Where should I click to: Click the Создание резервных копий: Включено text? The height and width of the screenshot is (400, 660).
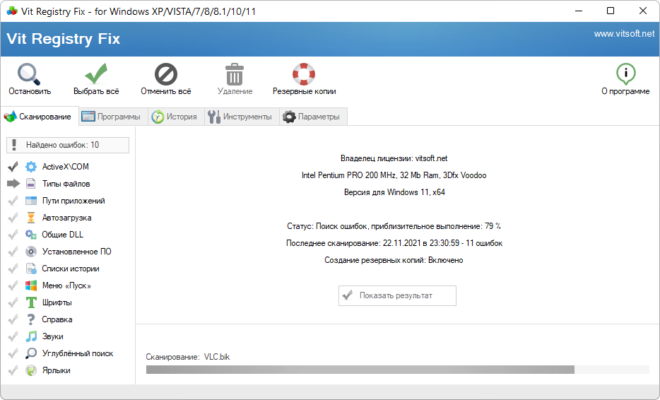pos(394,260)
